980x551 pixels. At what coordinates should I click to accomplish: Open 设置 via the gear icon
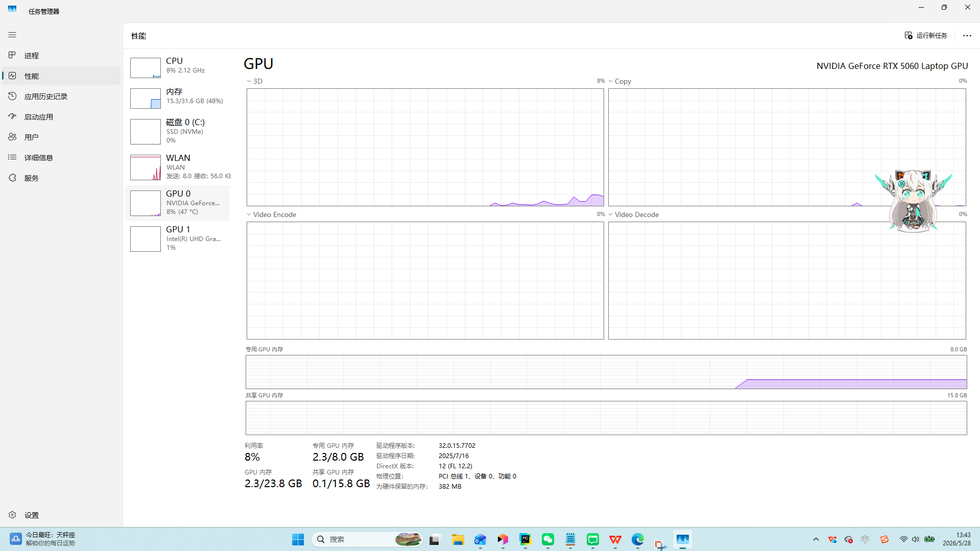(12, 515)
